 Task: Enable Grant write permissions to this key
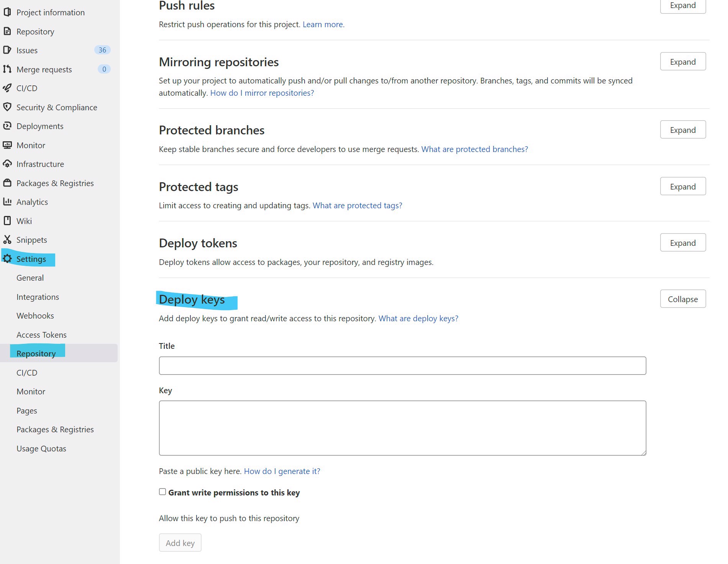pos(162,492)
